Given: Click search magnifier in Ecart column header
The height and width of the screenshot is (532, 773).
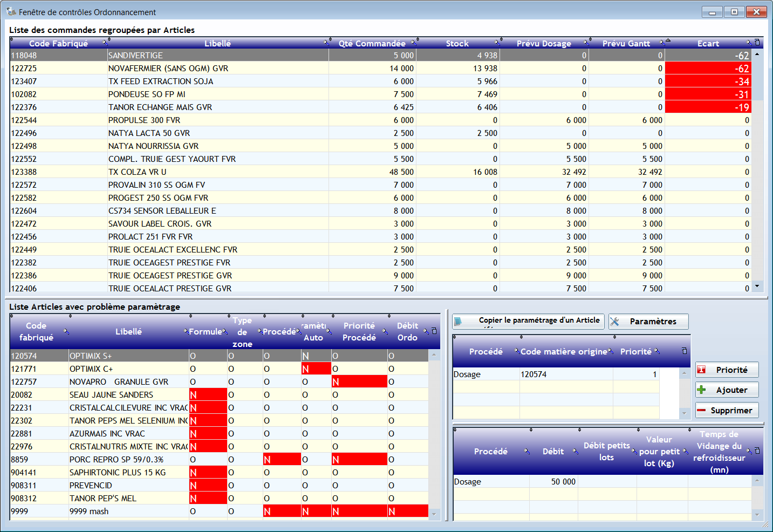Looking at the screenshot, I should (x=749, y=43).
